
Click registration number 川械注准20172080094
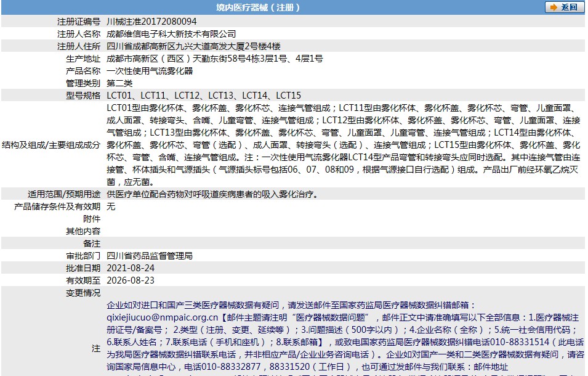click(151, 22)
